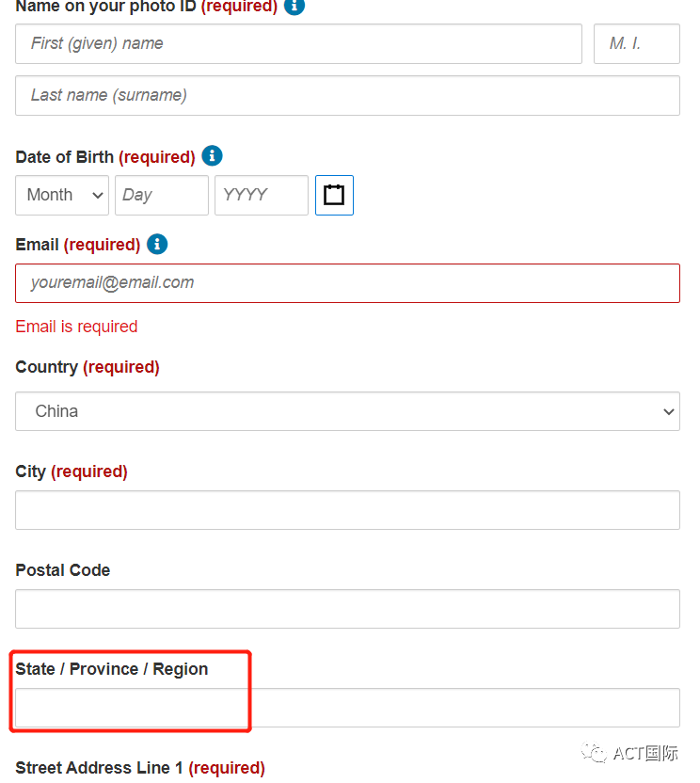
Task: Select the Last name (surname) field
Action: [x=347, y=95]
